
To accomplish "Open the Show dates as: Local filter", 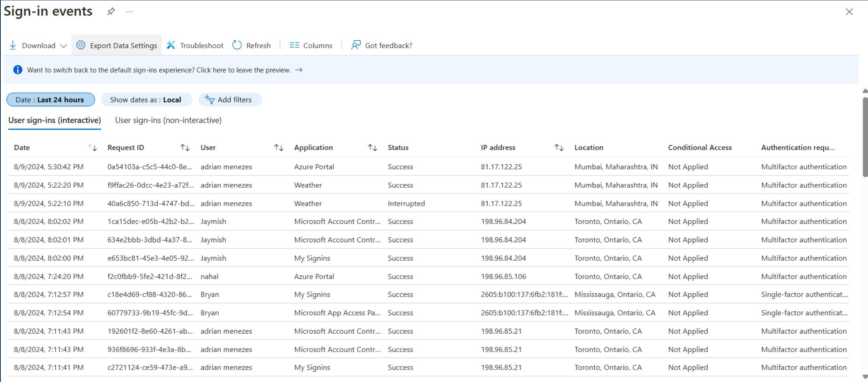I will tap(146, 100).
